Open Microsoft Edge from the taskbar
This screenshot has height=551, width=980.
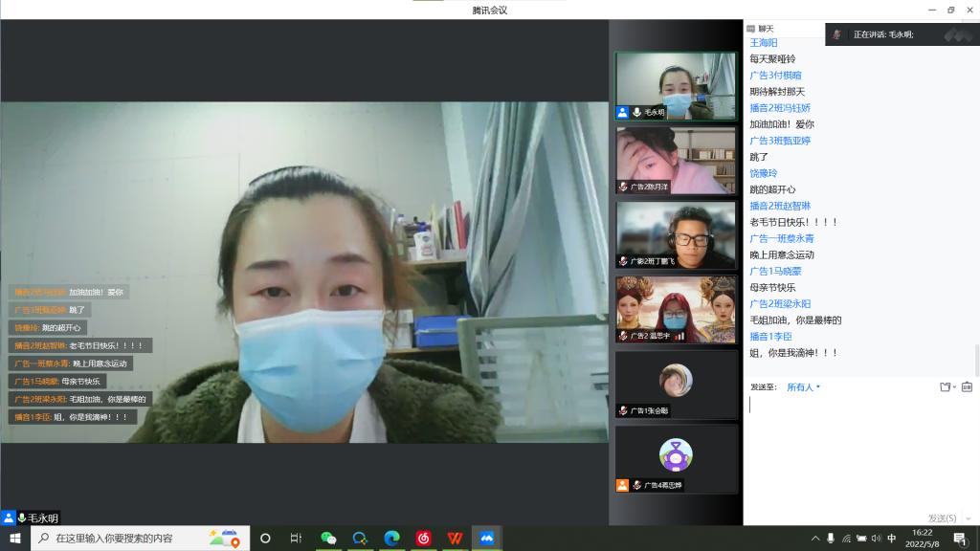click(391, 538)
